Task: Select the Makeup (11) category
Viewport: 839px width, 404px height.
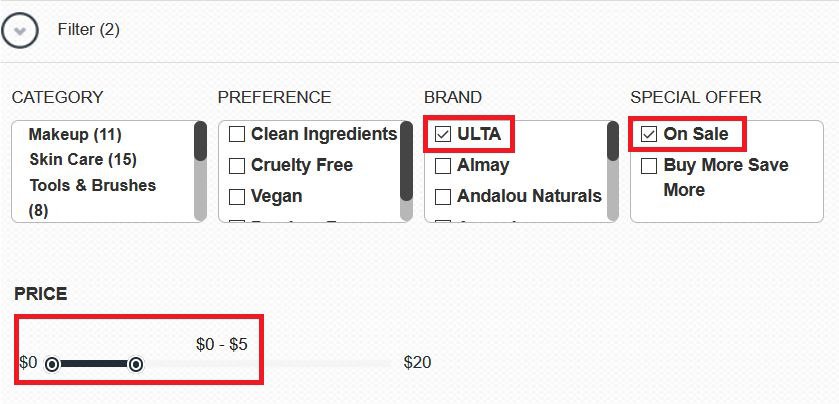Action: [x=75, y=134]
